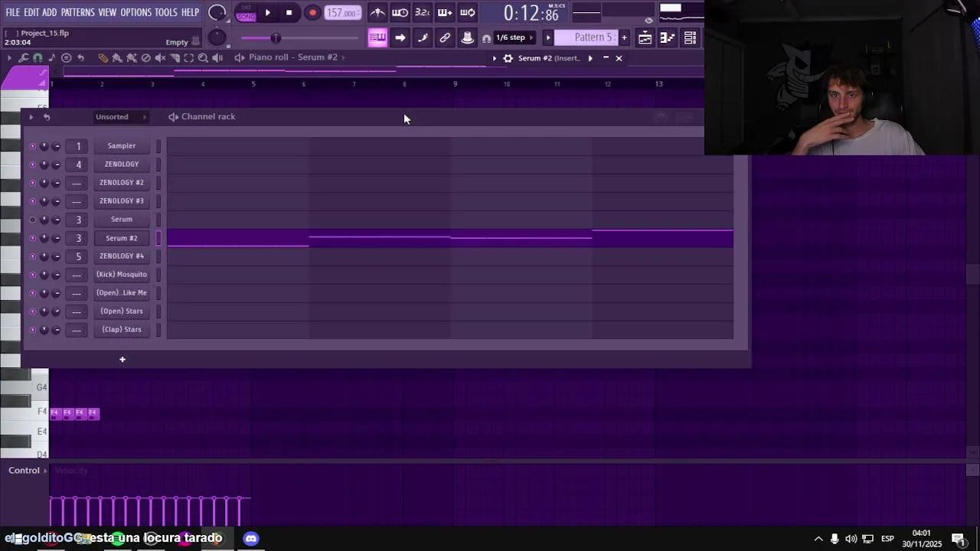
Task: Enable the countdown before recording icon
Action: (x=422, y=12)
